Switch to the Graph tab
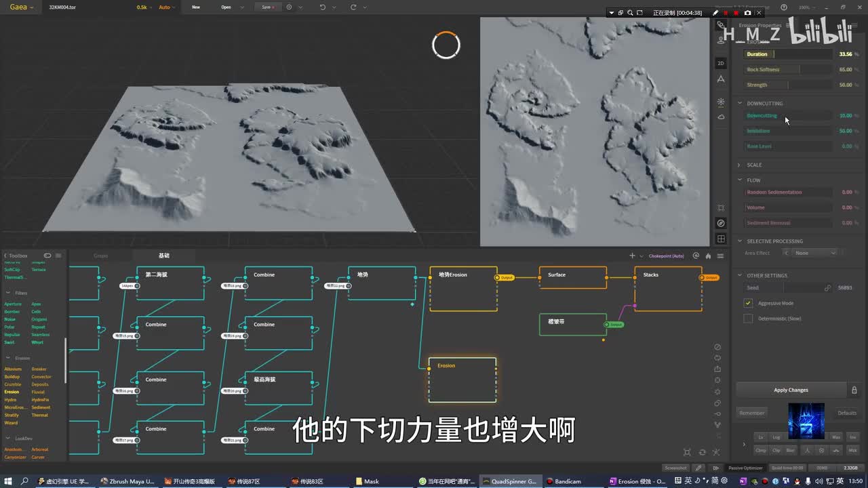The height and width of the screenshot is (488, 868). (x=100, y=256)
